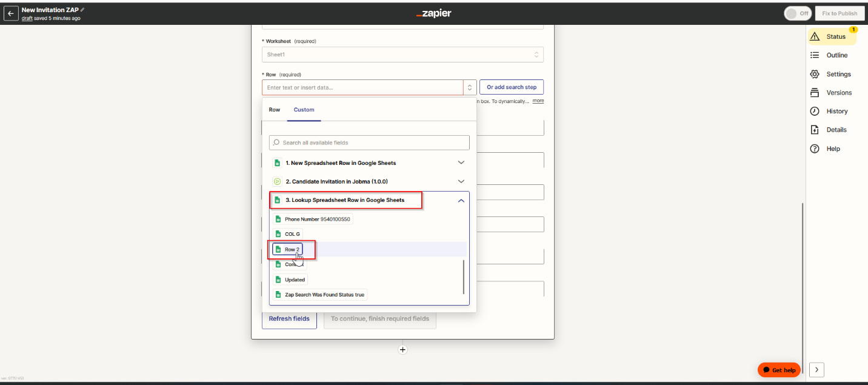Click the Settings gear icon
This screenshot has width=868, height=385.
point(815,74)
